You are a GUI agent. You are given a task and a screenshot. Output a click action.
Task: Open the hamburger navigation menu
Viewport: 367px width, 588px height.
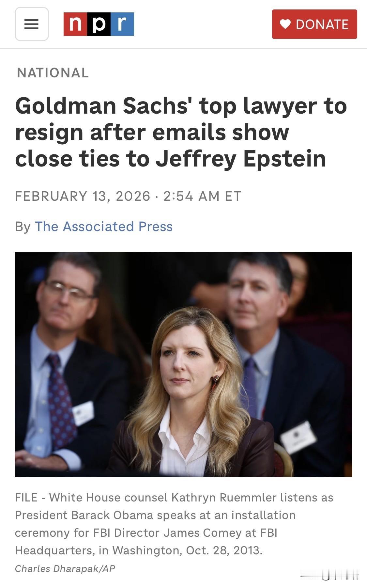click(x=32, y=24)
